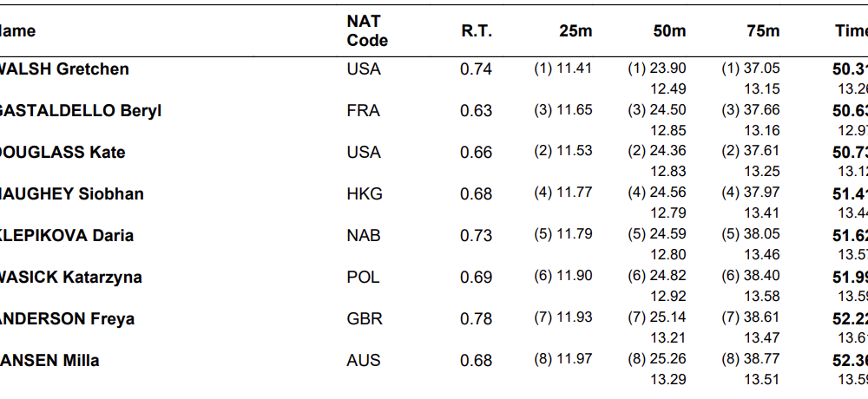Select the HKG nationality code
The height and width of the screenshot is (399, 868).
point(364,194)
